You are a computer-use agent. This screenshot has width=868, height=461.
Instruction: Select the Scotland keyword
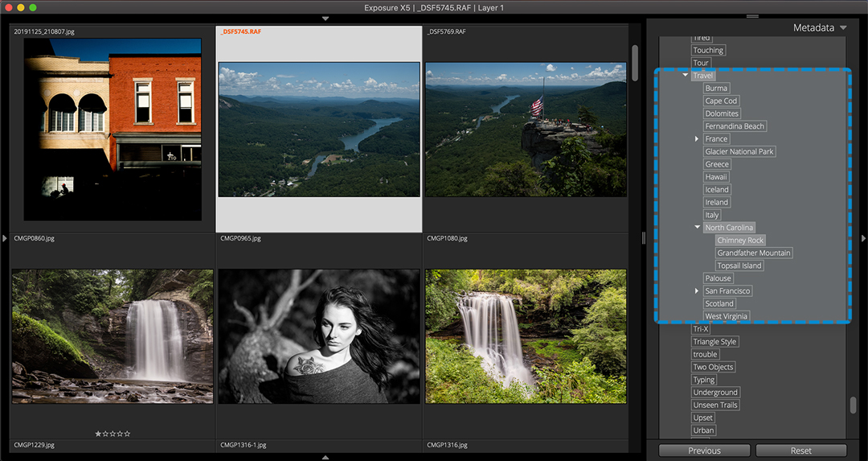(x=719, y=303)
